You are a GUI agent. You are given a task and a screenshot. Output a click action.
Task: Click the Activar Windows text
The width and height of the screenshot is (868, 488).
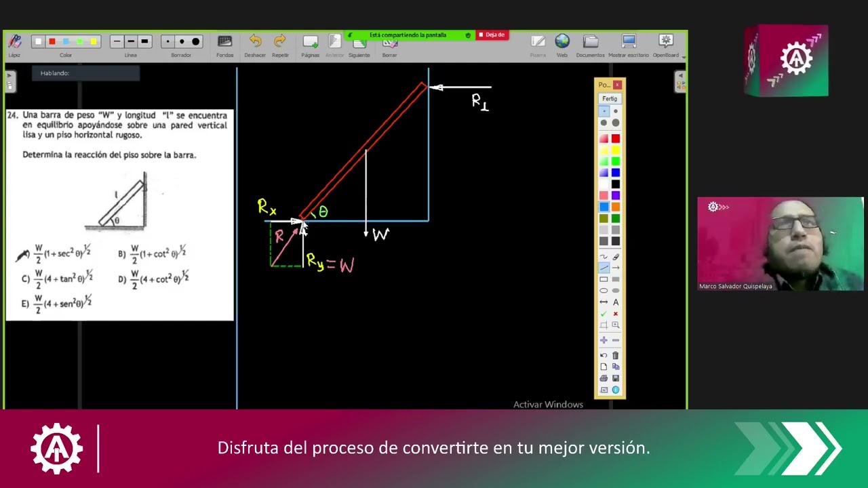coord(548,405)
